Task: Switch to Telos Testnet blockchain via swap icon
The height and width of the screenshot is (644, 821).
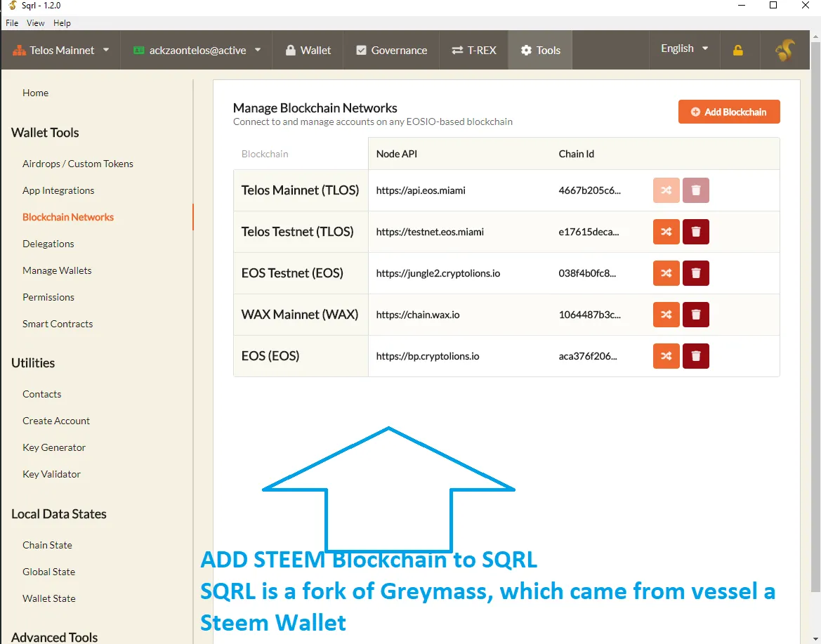Action: 666,232
